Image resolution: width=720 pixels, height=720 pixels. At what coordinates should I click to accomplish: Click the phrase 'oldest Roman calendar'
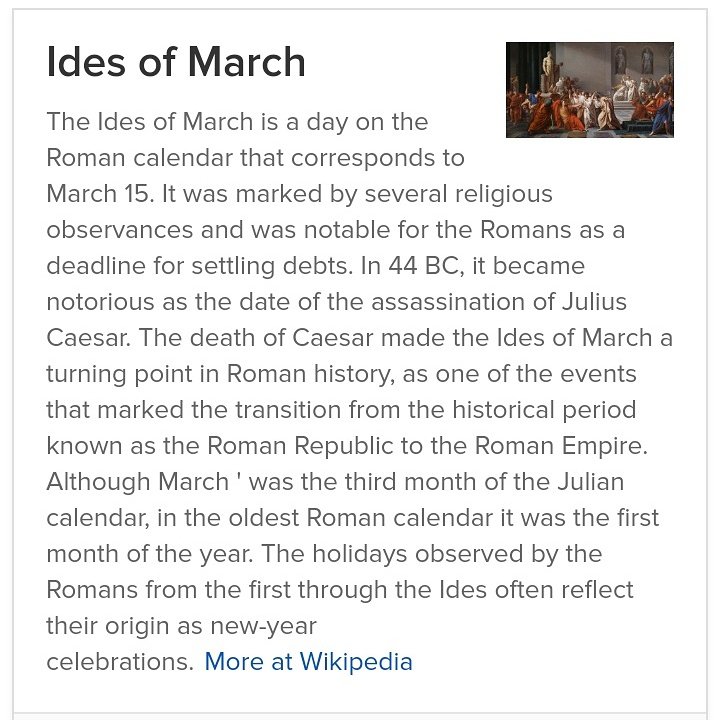click(361, 518)
